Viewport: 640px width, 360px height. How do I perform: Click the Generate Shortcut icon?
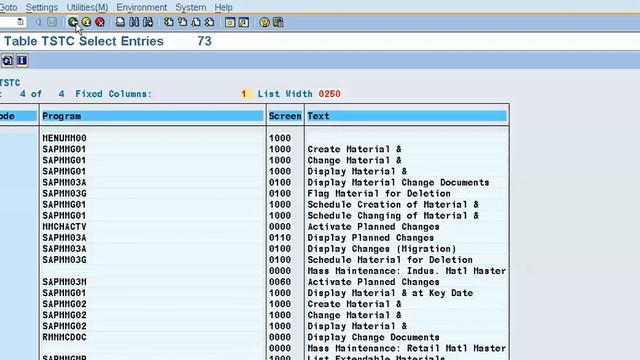[244, 22]
